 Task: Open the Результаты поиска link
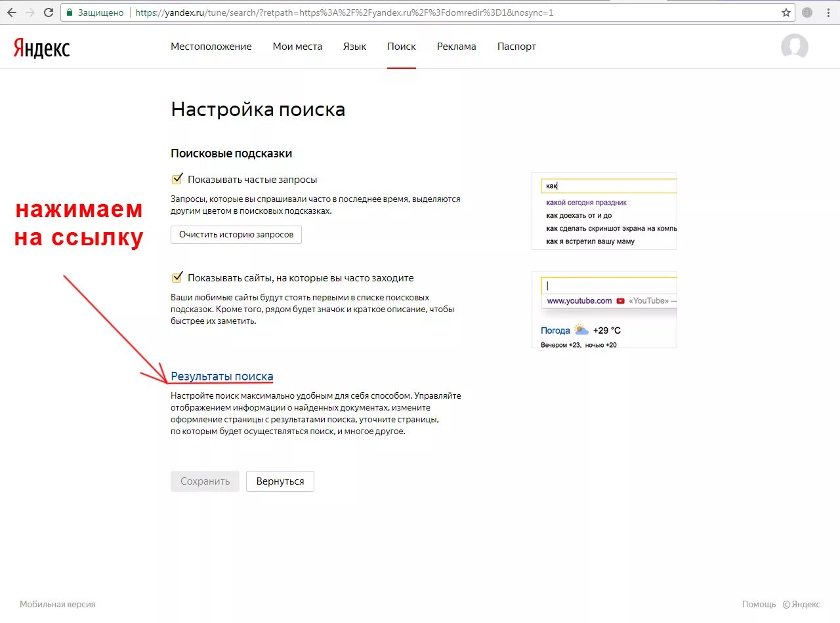point(222,376)
